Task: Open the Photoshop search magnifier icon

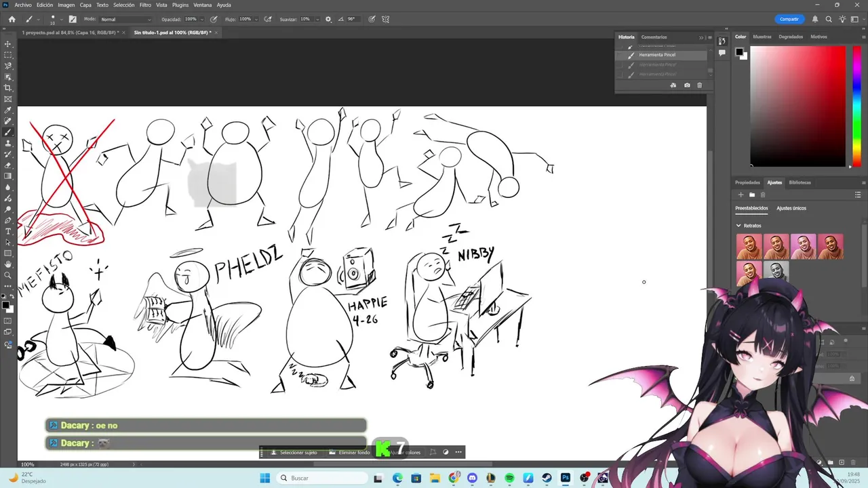Action: point(829,19)
